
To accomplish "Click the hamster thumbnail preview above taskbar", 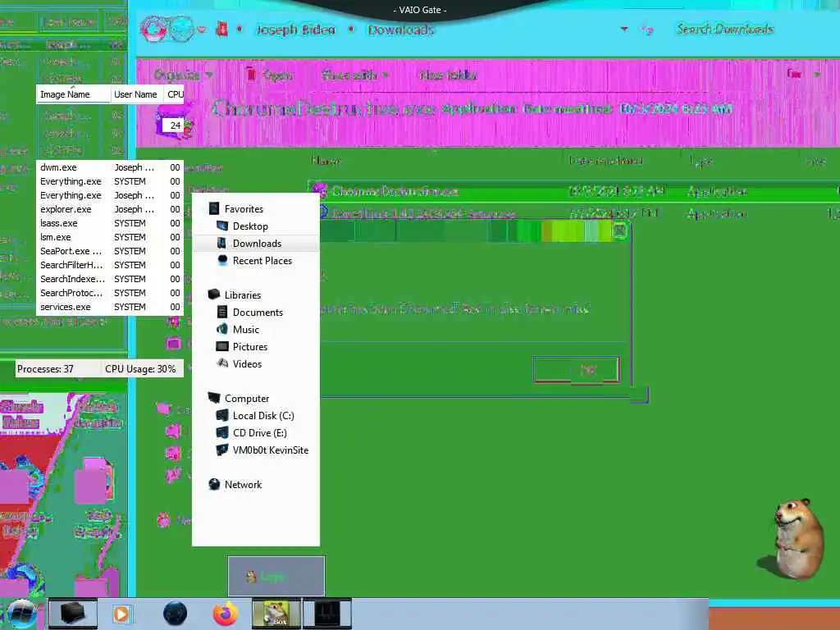I will 276,577.
